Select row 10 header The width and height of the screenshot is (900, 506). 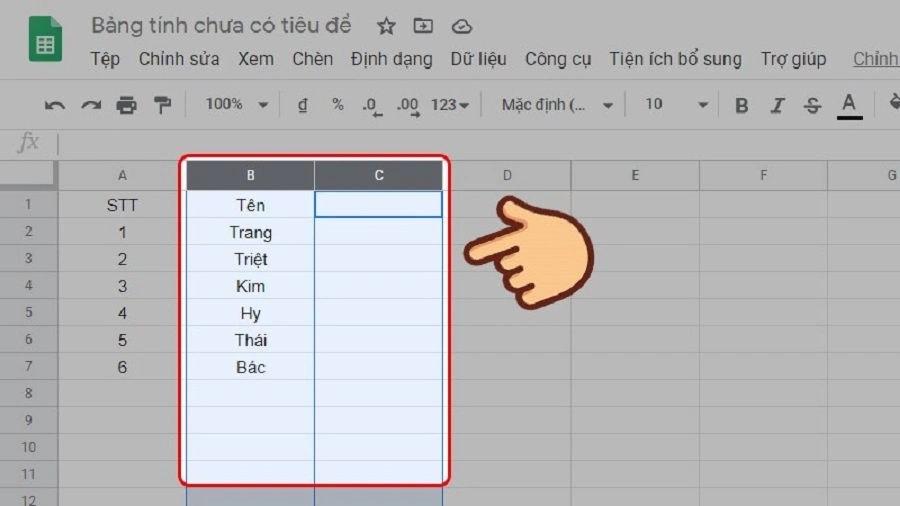[28, 447]
